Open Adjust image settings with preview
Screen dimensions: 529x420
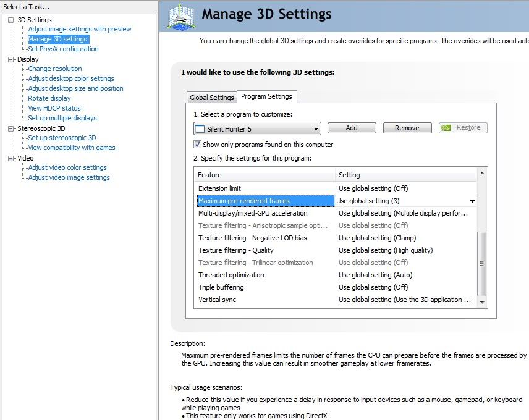click(80, 29)
